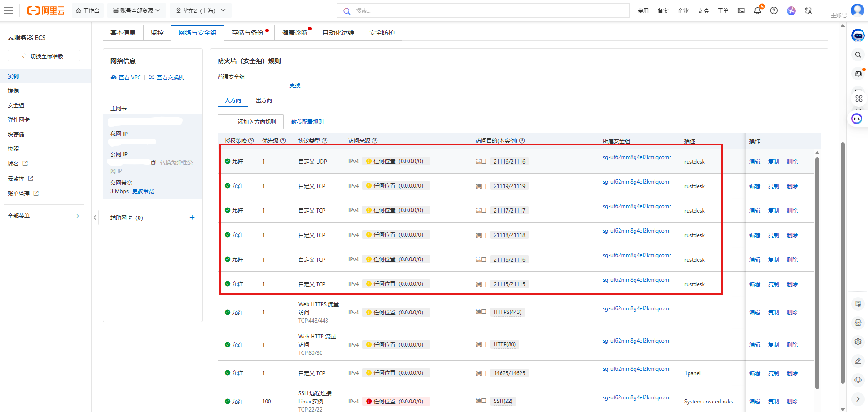This screenshot has height=412, width=868.
Task: Open the 华东2（上海）region dropdown
Action: [x=201, y=10]
